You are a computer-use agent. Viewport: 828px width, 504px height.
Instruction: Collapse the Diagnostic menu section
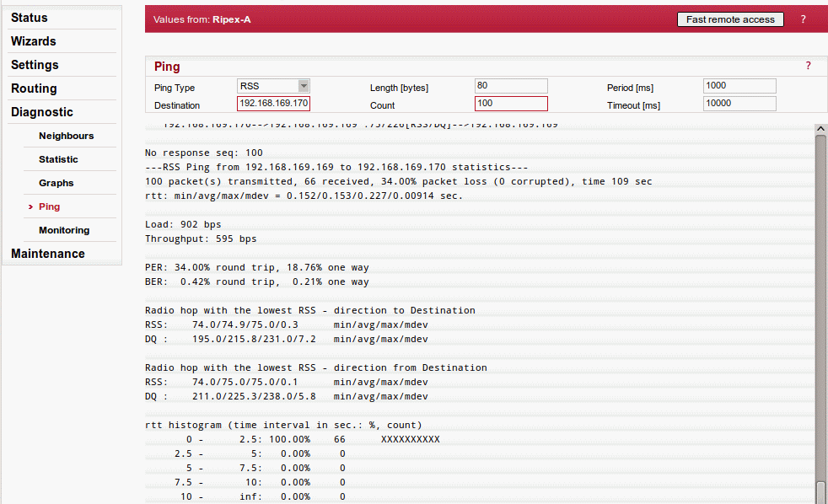point(41,112)
